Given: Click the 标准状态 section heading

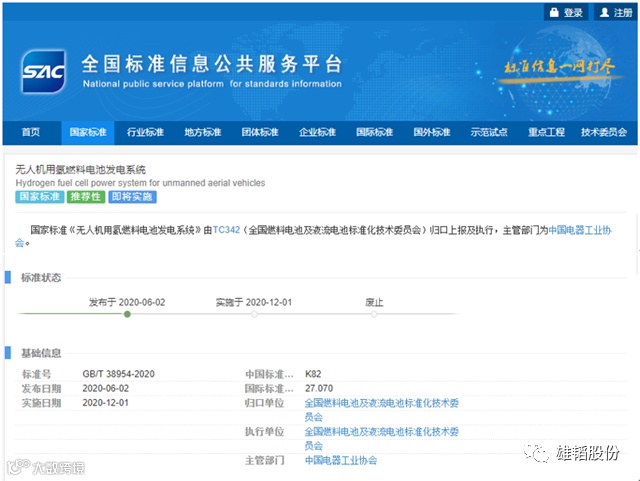Looking at the screenshot, I should click(x=41, y=278).
